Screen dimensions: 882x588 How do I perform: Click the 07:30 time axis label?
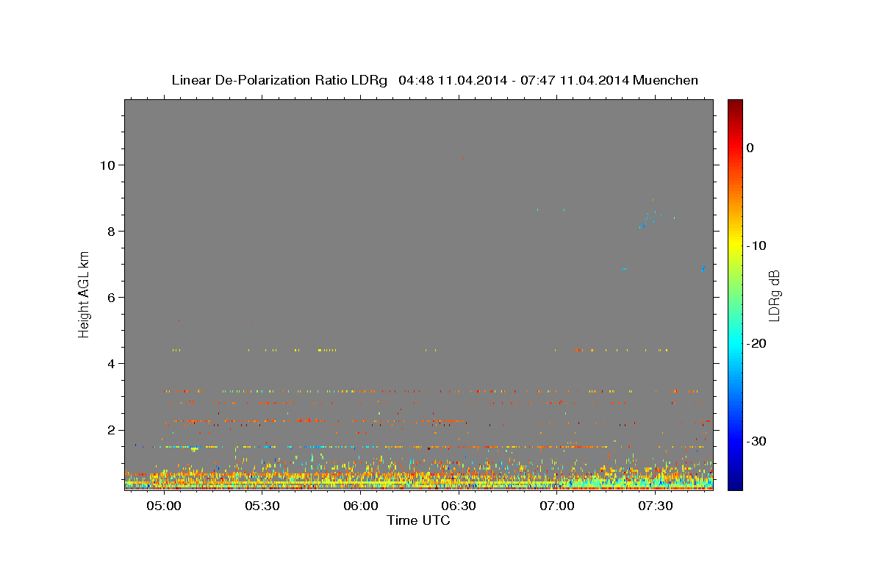tap(656, 506)
